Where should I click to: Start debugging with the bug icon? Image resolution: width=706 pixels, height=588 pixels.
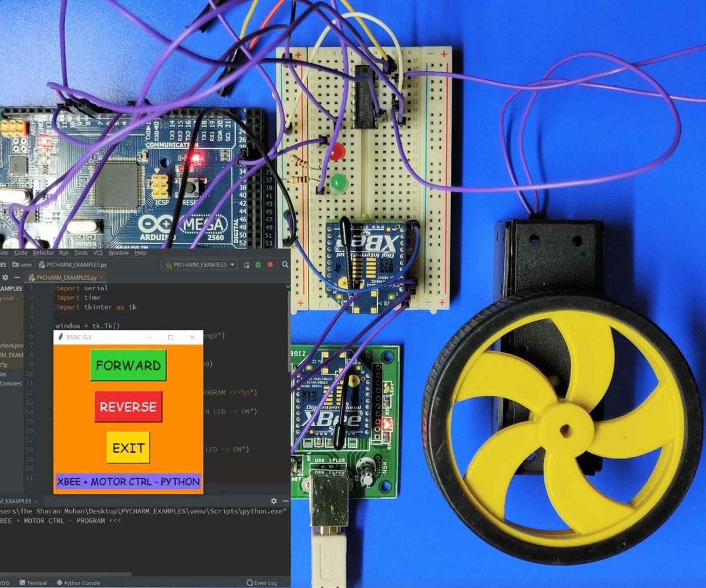click(258, 265)
